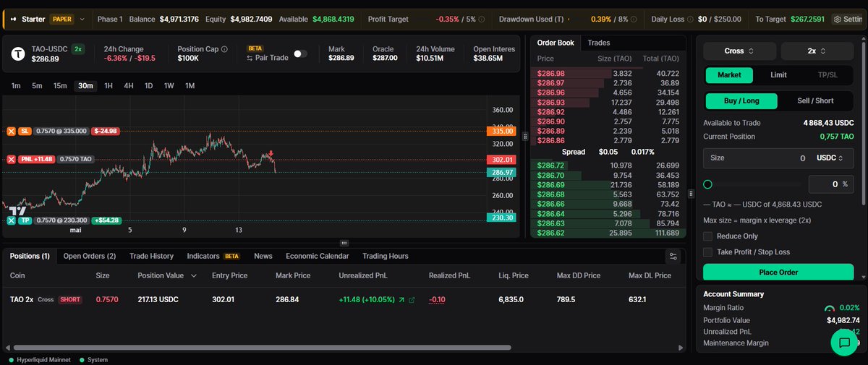The width and height of the screenshot is (868, 365).
Task: Click the Starter account icon
Action: [13, 20]
